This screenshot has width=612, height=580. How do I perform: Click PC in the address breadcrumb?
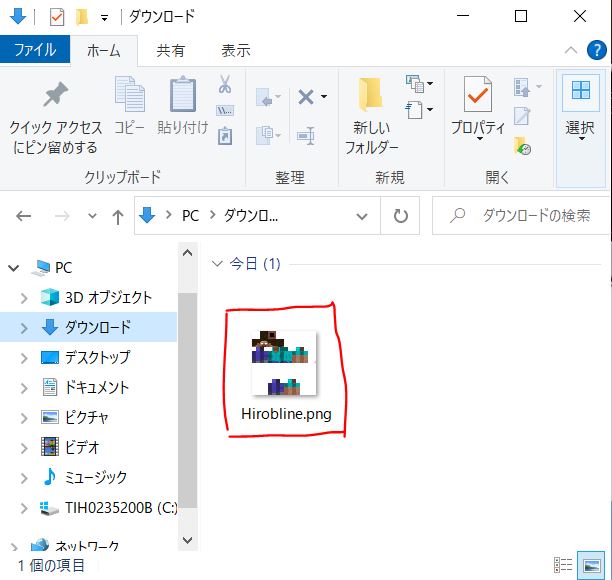tap(190, 216)
